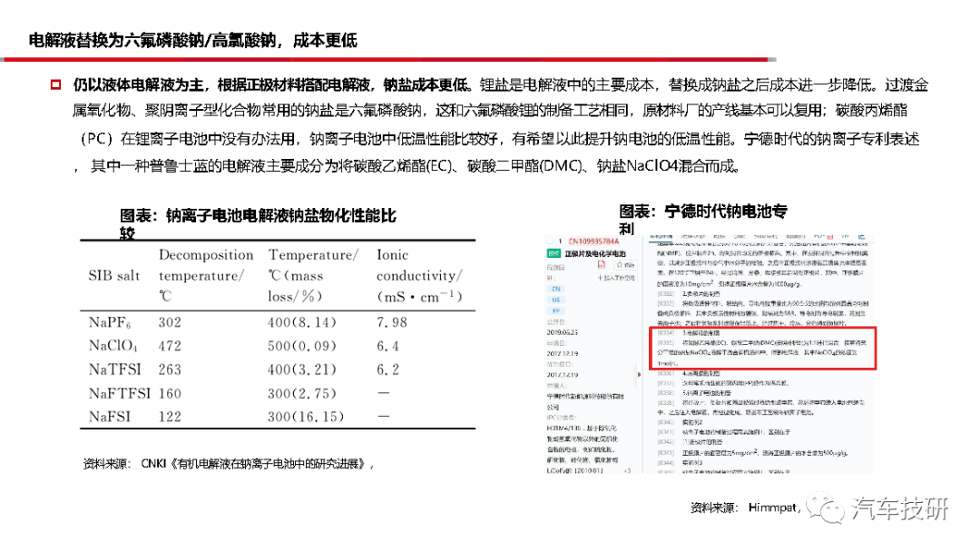Select the NaClO4 row label
Viewport: 980px width, 552px height.
coord(113,346)
